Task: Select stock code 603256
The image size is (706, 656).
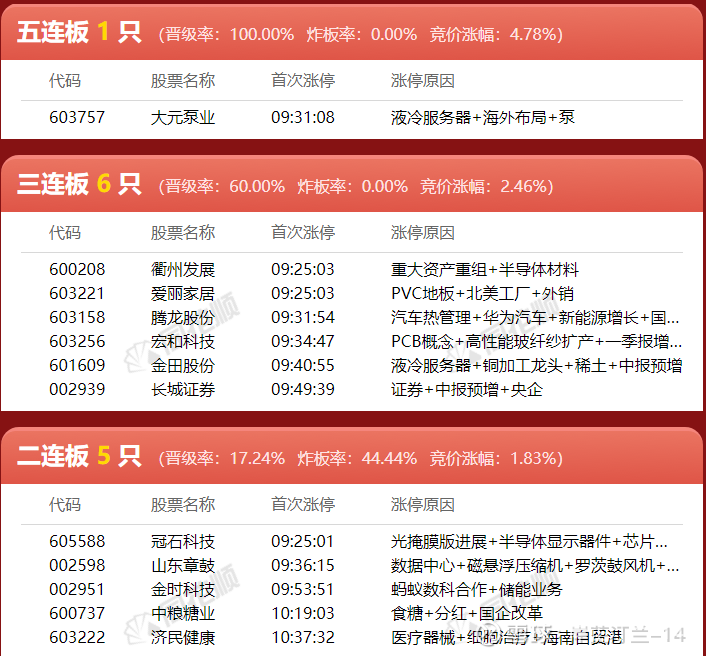Action: point(77,341)
